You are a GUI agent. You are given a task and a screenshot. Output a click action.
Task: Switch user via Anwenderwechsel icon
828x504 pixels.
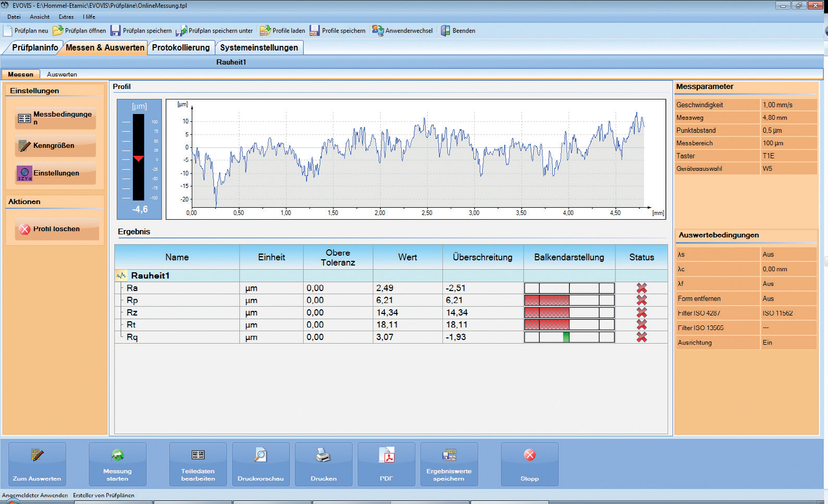tap(378, 31)
